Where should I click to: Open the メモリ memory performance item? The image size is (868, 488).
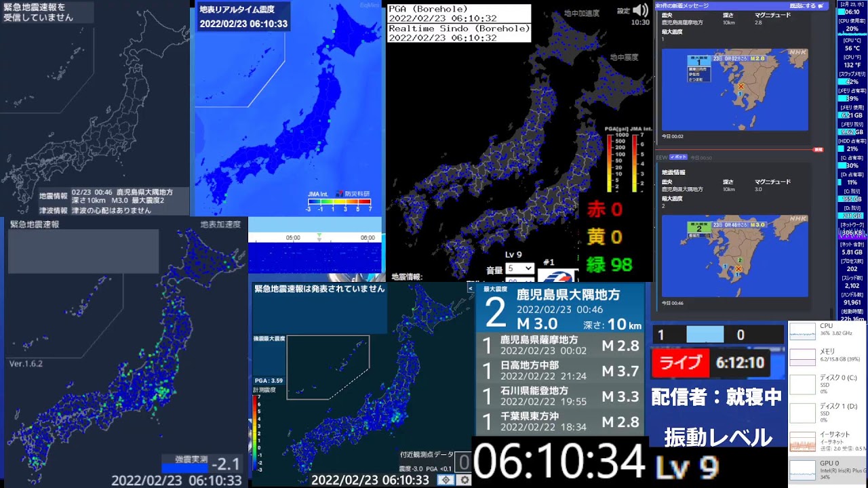coord(827,357)
